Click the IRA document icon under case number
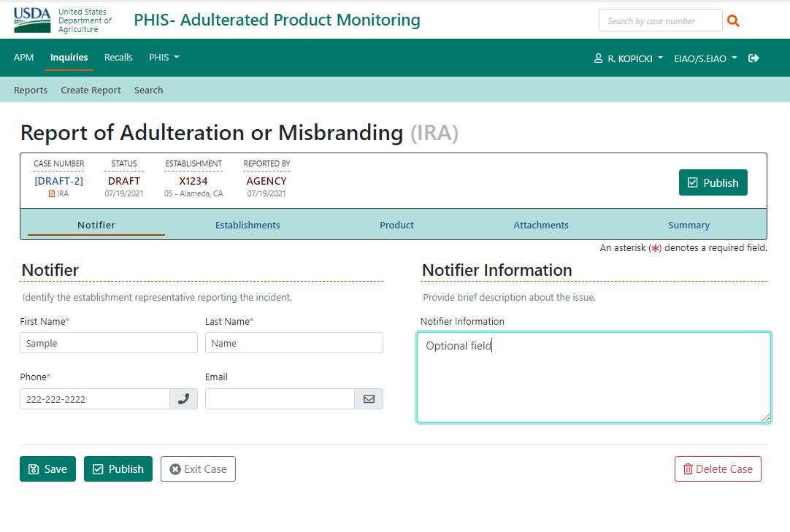790x532 pixels. pyautogui.click(x=52, y=194)
